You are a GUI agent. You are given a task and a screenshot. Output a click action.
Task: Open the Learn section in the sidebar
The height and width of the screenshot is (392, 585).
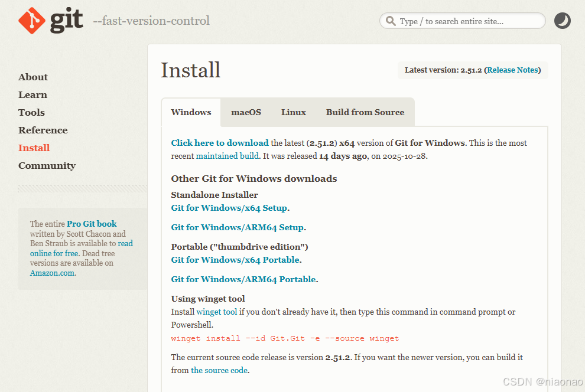click(x=33, y=95)
